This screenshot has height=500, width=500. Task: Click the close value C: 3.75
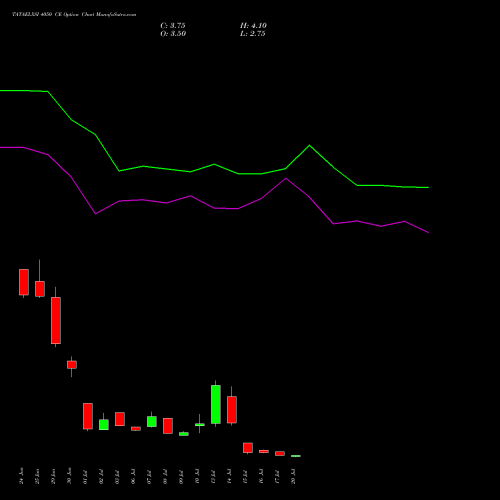pos(173,26)
